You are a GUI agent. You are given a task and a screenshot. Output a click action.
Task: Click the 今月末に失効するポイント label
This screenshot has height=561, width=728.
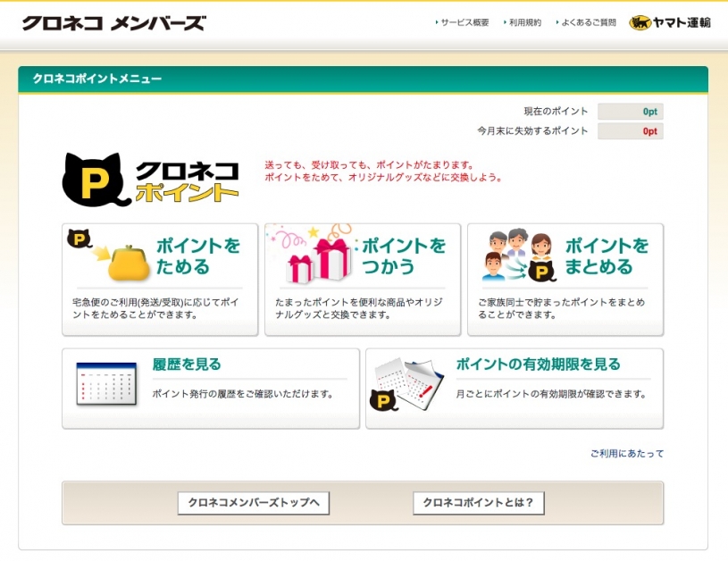click(532, 131)
